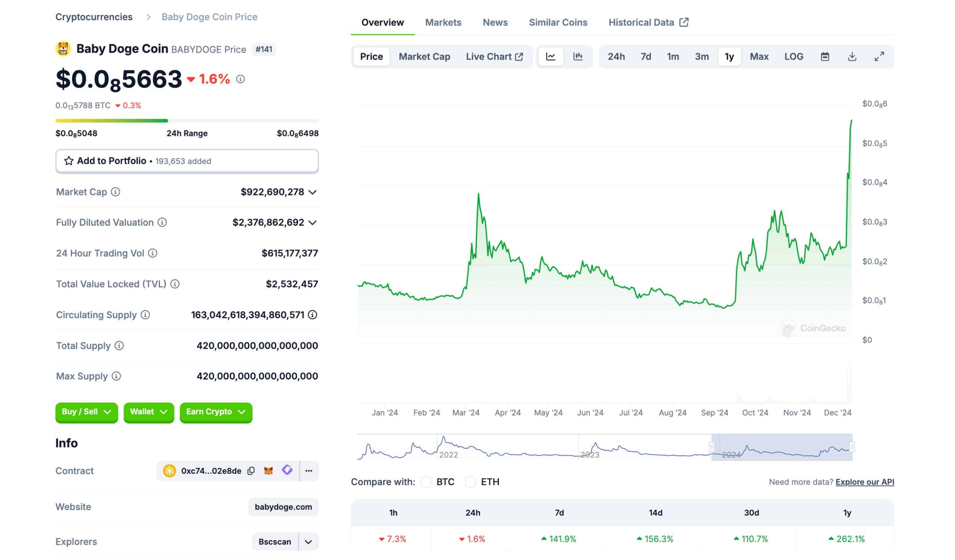Screen dimensions: 955x560
Task: Open the Buy / Sell dropdown
Action: pos(87,412)
